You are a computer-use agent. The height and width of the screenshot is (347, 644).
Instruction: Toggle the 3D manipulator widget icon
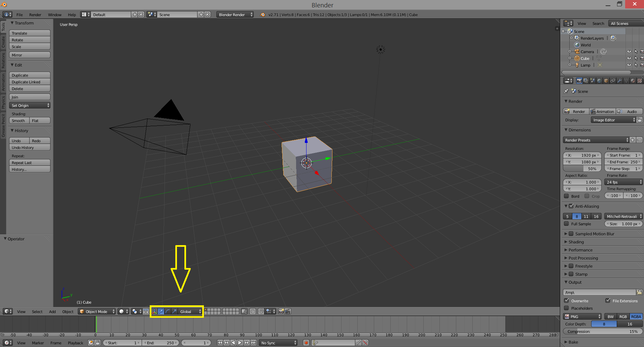tap(154, 312)
